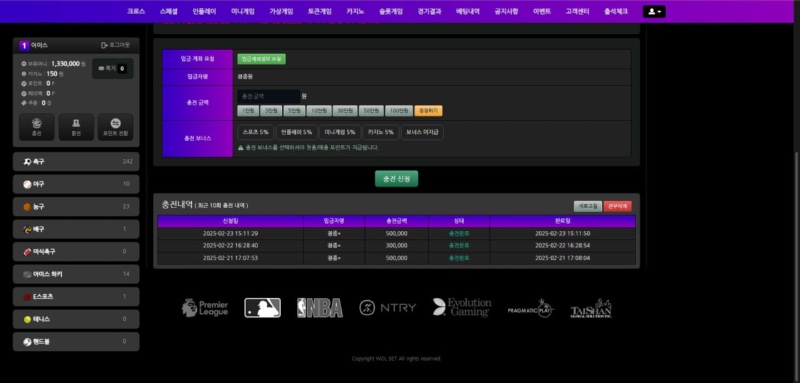Click the orange 정정하기 reset amount button
The image size is (800, 383).
(429, 111)
